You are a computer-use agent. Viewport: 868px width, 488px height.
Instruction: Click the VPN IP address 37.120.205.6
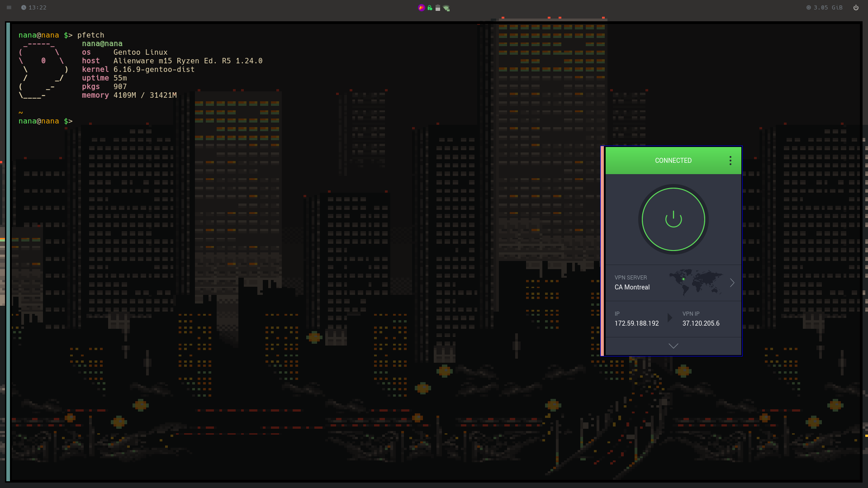point(701,323)
